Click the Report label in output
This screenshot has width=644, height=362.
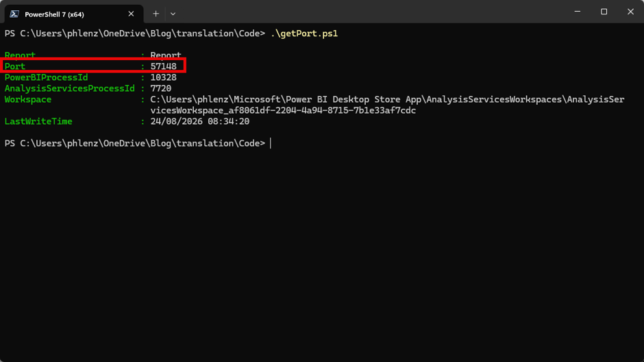[x=20, y=55]
